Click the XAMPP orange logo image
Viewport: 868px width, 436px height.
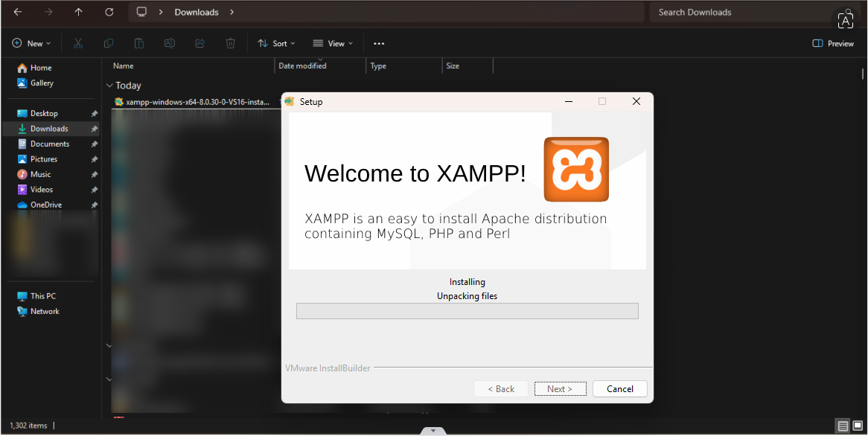pos(576,170)
